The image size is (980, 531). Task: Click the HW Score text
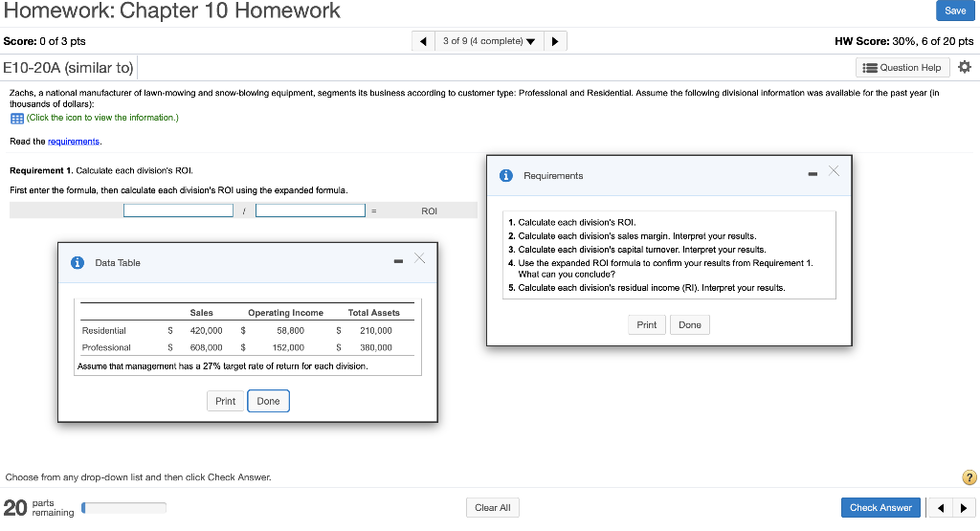point(903,41)
